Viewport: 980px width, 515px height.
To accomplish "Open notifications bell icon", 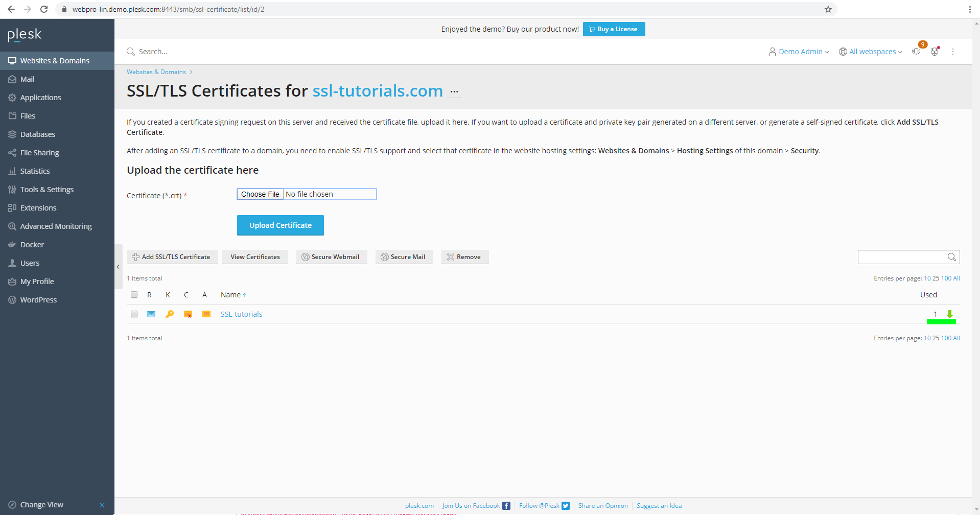I will 917,52.
